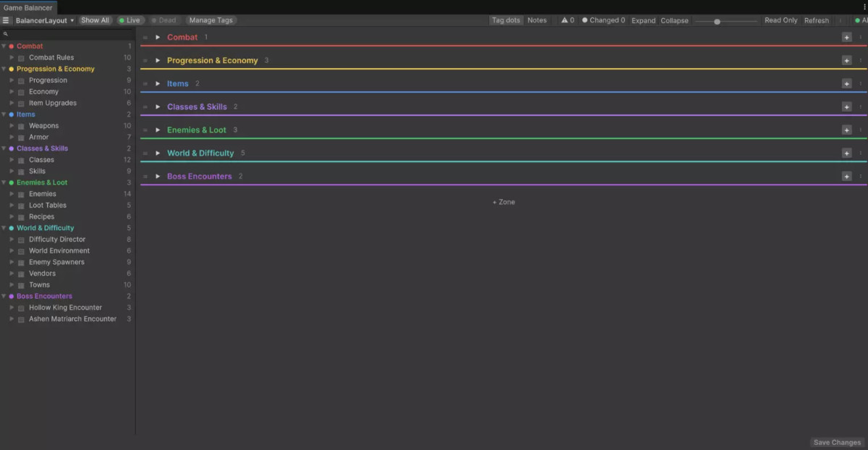This screenshot has width=868, height=450.
Task: Click the Vendors table icon in sidebar
Action: (x=22, y=273)
